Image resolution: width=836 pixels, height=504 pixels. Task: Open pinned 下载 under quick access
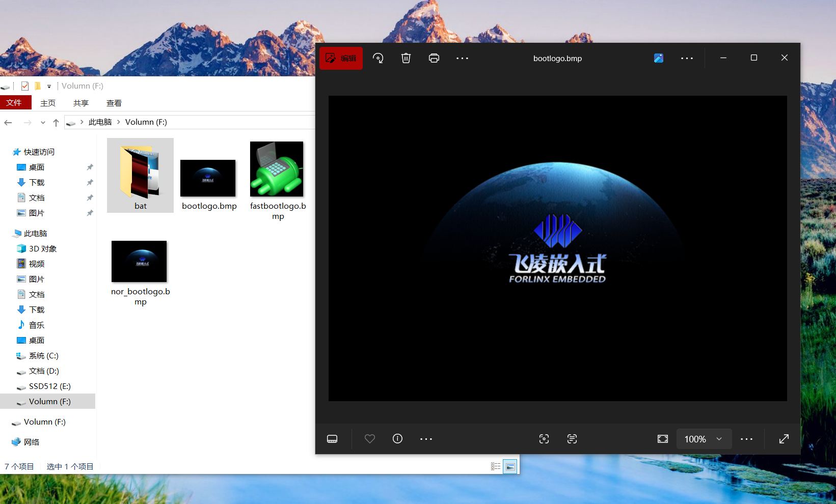[x=37, y=183]
